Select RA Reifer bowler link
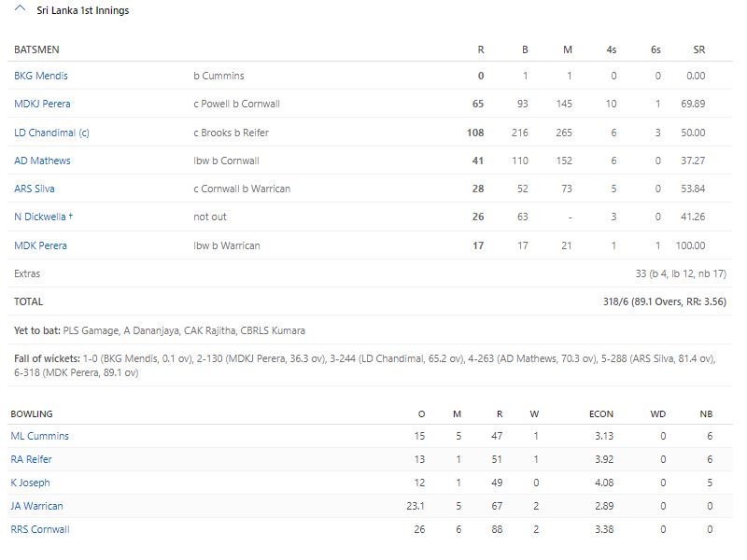This screenshot has width=747, height=560. 31,459
